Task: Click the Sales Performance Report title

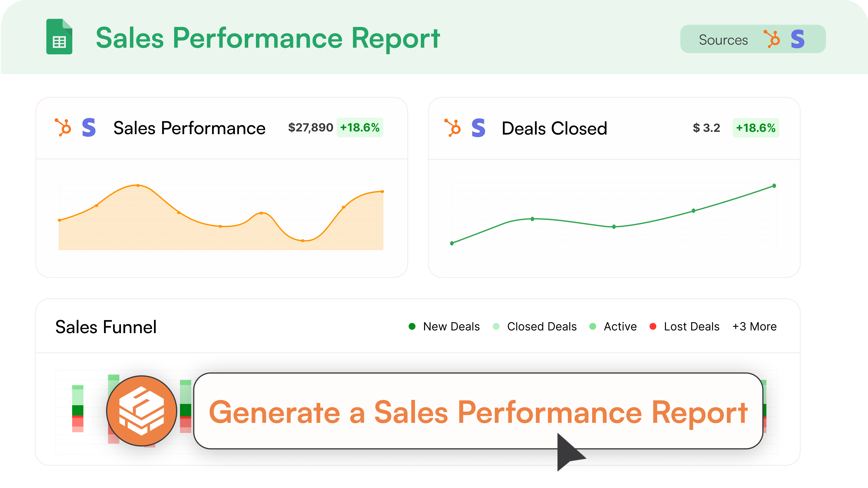Action: pos(268,38)
